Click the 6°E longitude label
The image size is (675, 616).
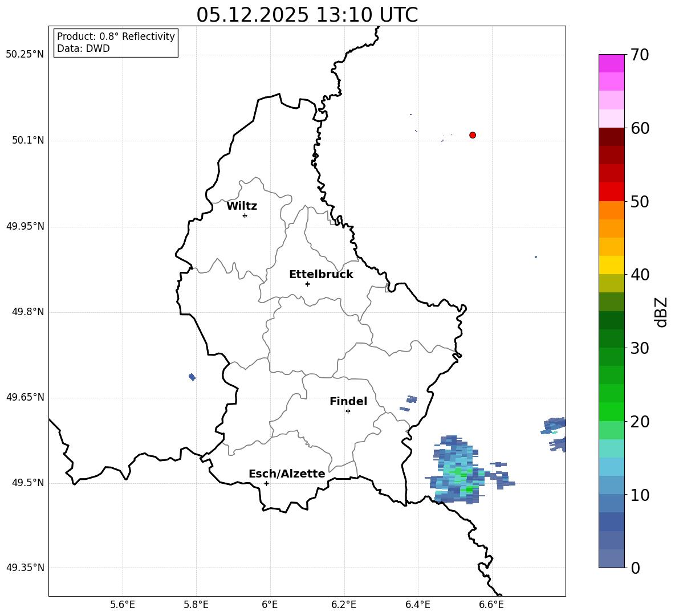(270, 605)
